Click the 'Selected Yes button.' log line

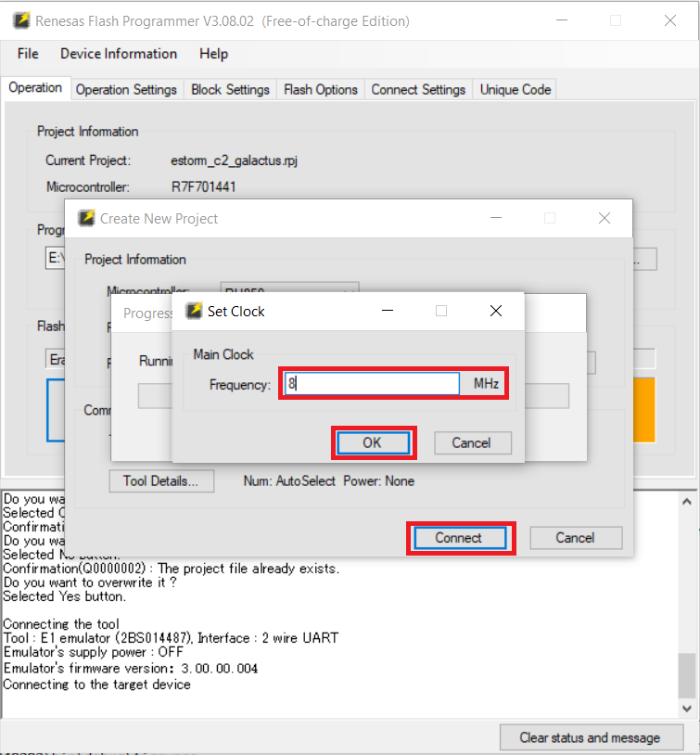pyautogui.click(x=65, y=596)
